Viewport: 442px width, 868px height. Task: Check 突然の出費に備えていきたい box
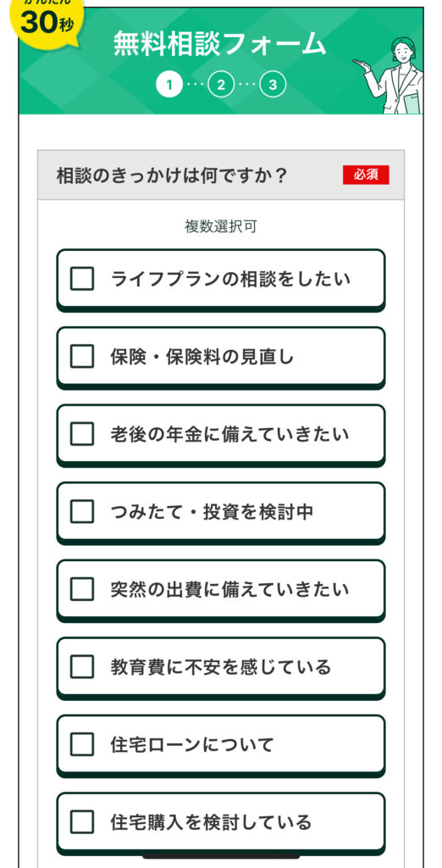(x=82, y=588)
